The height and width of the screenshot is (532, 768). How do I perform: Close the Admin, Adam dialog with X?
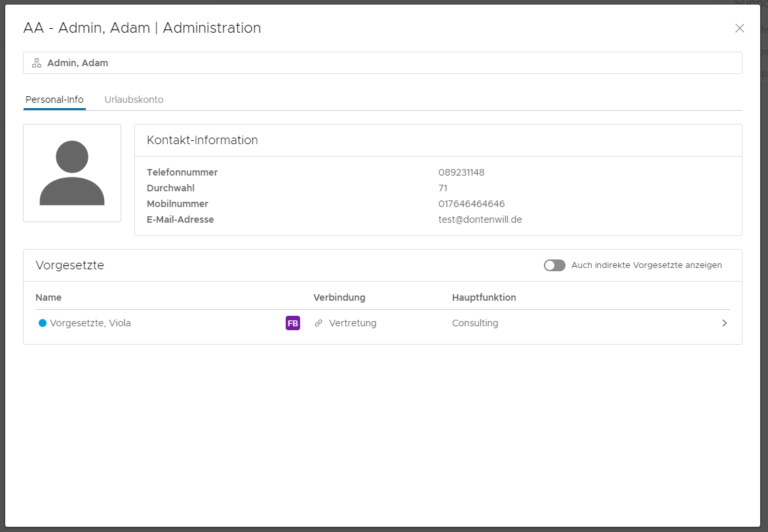(740, 28)
